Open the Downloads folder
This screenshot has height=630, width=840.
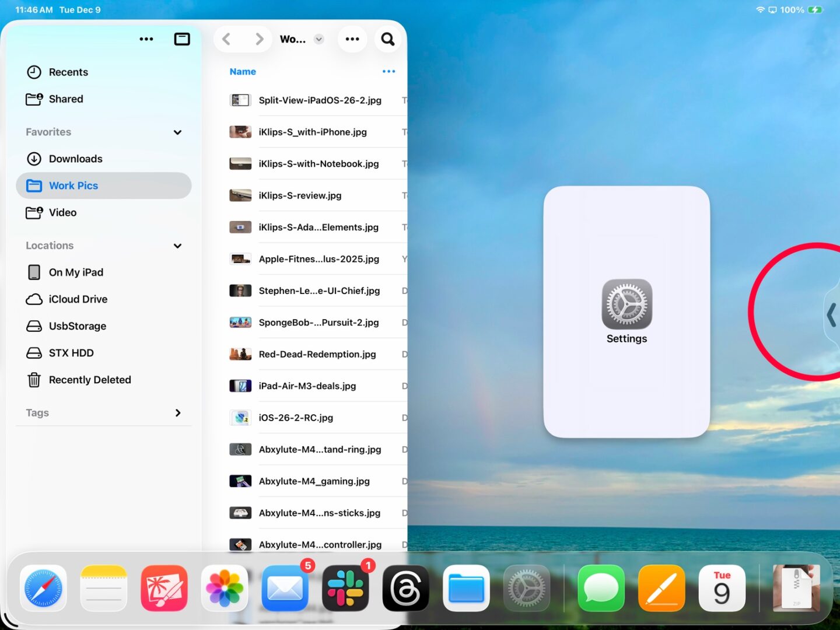(x=76, y=159)
